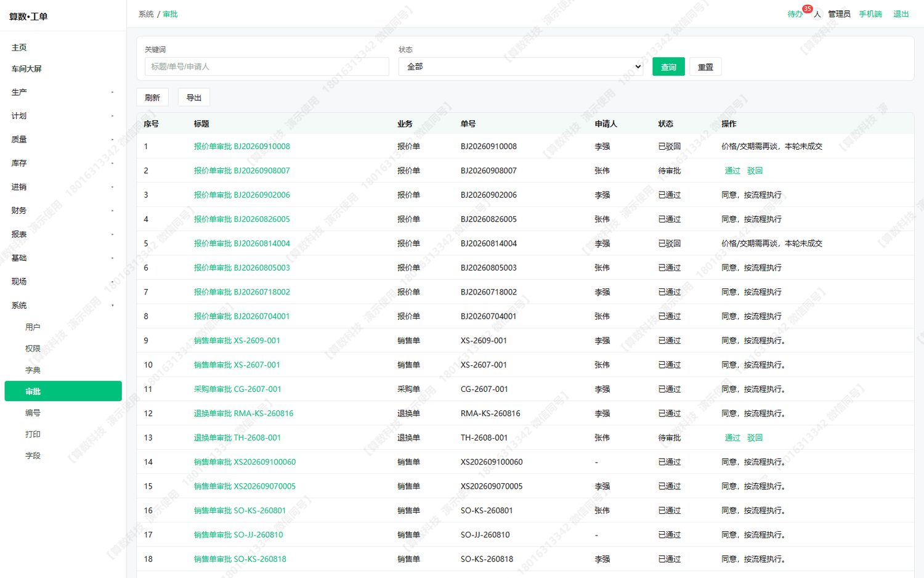Open 报价单审批 BJ20260910008 link
Image resolution: width=924 pixels, height=578 pixels.
(x=241, y=147)
